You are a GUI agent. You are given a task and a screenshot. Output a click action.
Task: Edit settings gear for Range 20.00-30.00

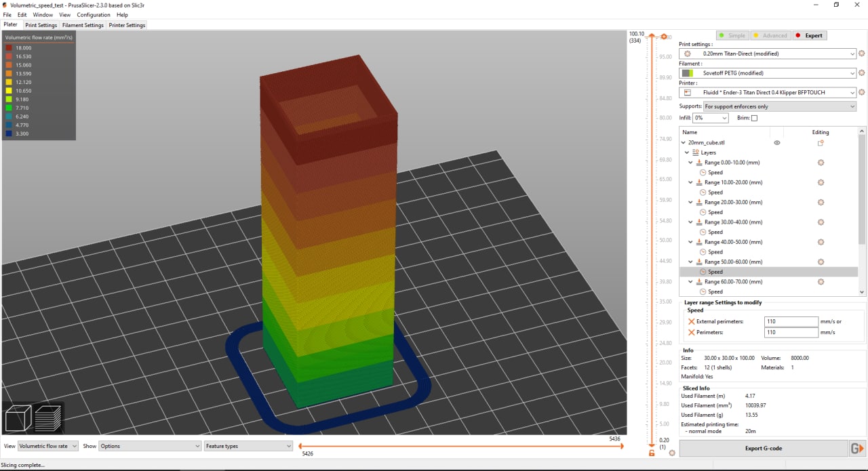click(x=821, y=202)
